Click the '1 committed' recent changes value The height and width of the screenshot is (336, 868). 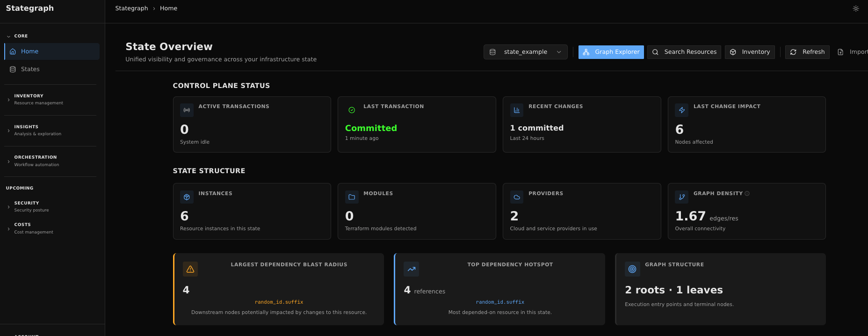[x=537, y=128]
